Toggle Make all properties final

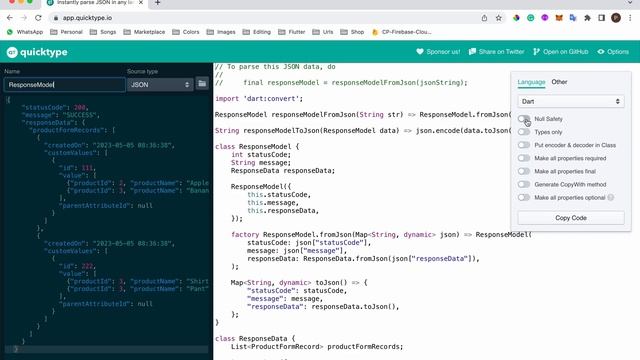click(524, 171)
